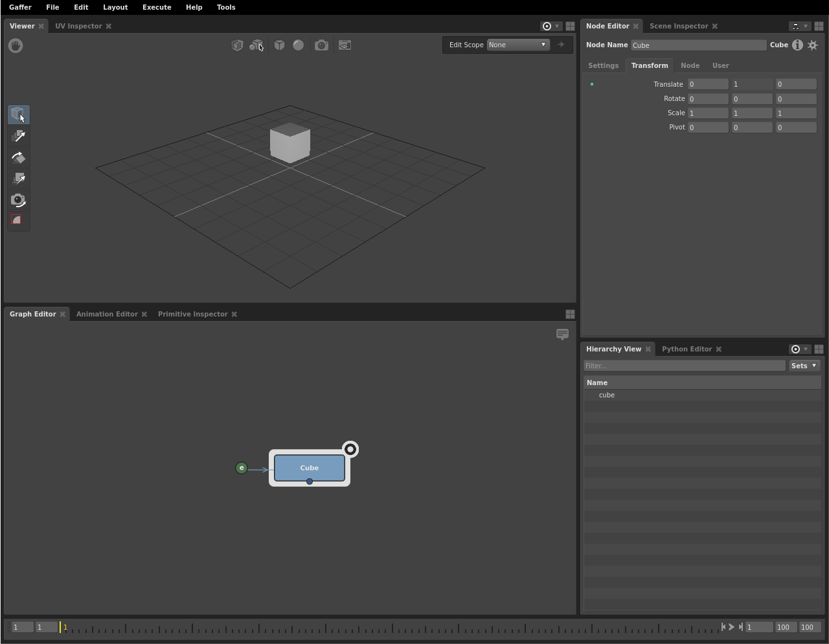Screen dimensions: 829x644
Task: Click the Edit Scope arrow button
Action: point(561,45)
